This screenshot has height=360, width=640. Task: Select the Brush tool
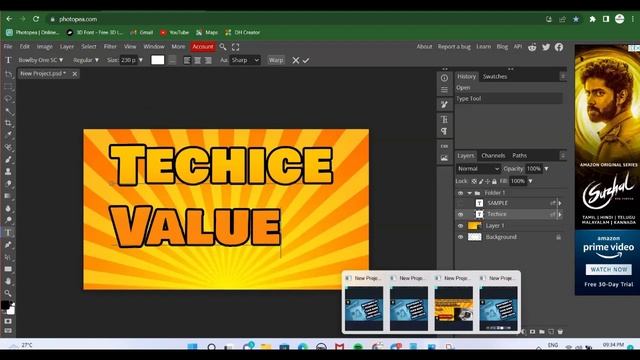pos(8,159)
